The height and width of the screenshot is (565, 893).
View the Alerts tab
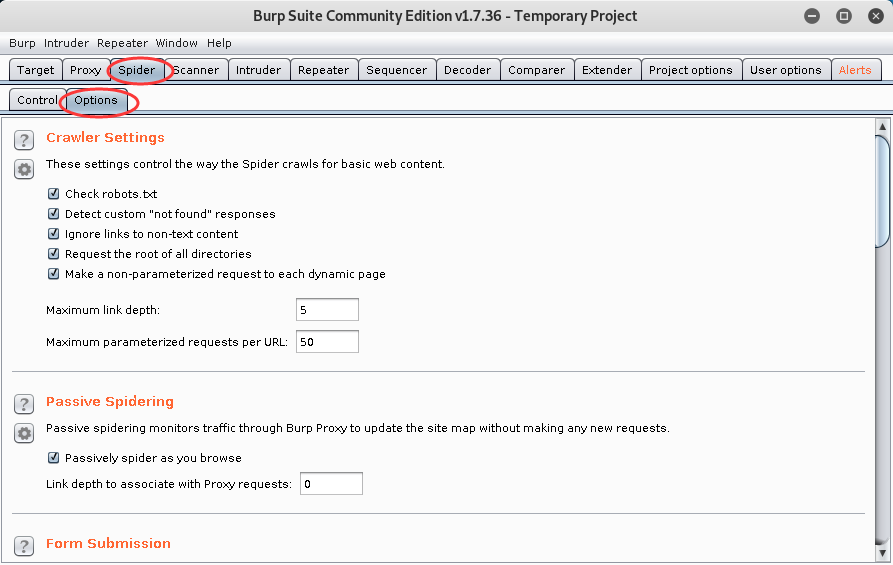coord(855,70)
